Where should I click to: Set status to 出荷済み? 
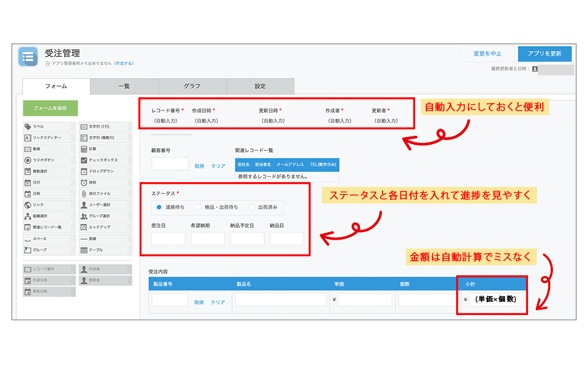pos(252,207)
